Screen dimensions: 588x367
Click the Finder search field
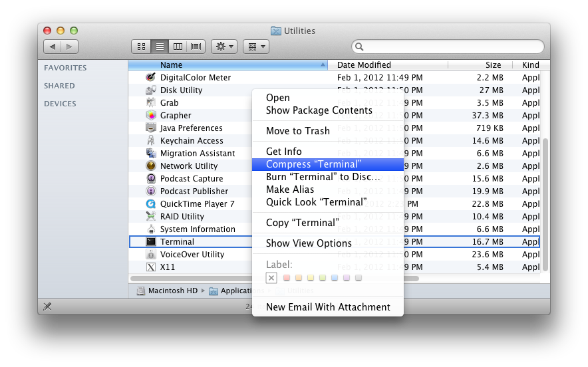pos(448,47)
